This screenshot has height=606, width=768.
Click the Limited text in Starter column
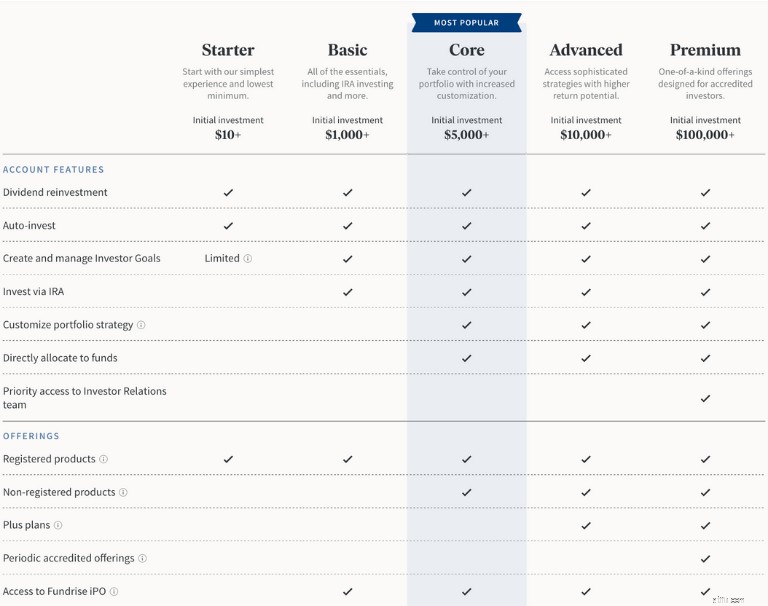[222, 258]
